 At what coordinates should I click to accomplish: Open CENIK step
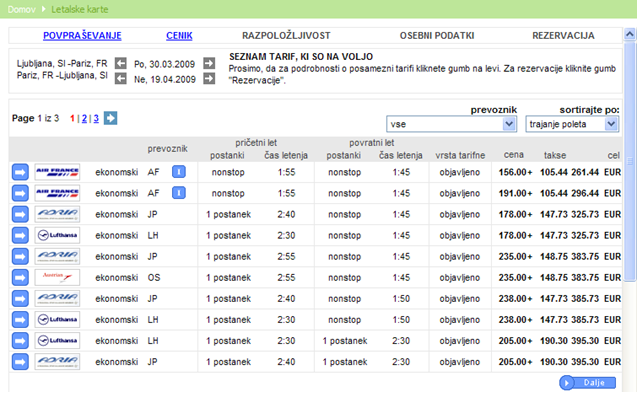[x=179, y=36]
